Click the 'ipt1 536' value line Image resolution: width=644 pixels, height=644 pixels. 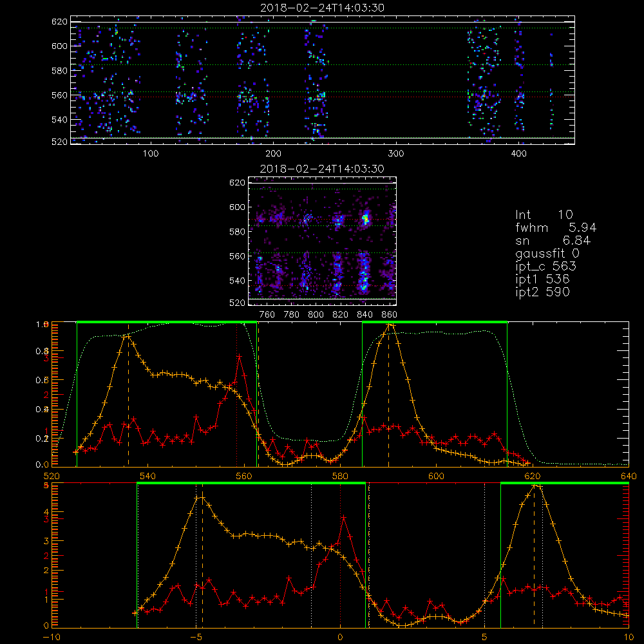[x=542, y=279]
